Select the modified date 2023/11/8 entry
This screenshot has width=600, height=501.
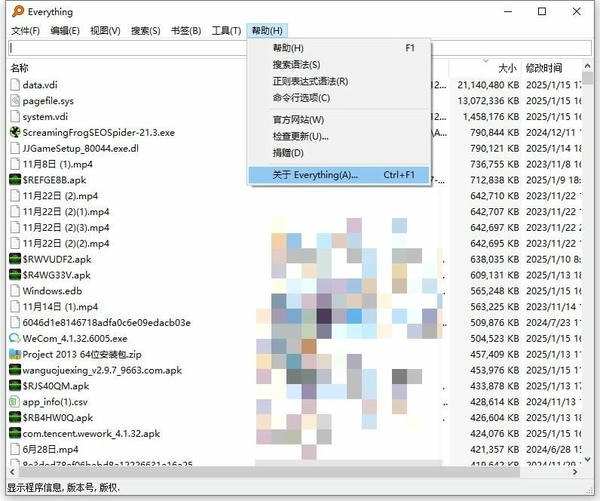[553, 164]
